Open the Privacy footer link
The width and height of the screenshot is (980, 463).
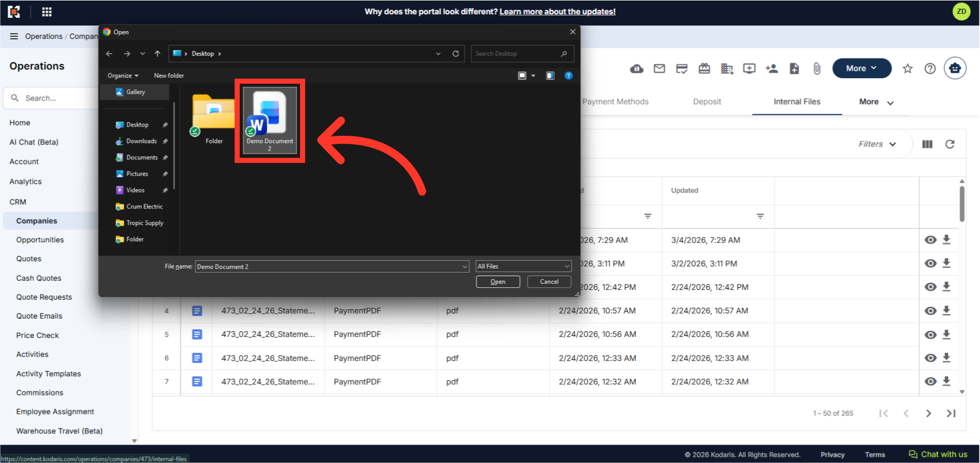click(x=832, y=455)
